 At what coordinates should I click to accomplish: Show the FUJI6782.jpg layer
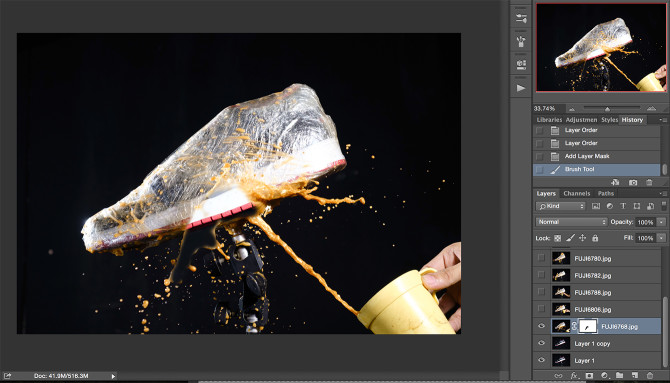click(x=541, y=275)
